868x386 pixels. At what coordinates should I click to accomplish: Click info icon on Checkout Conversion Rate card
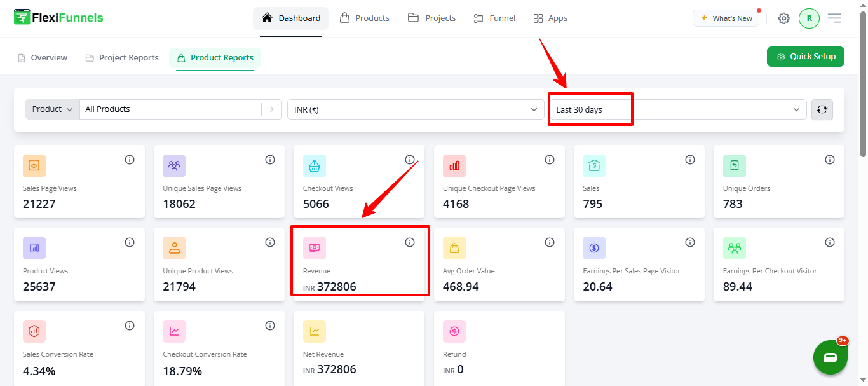tap(270, 326)
